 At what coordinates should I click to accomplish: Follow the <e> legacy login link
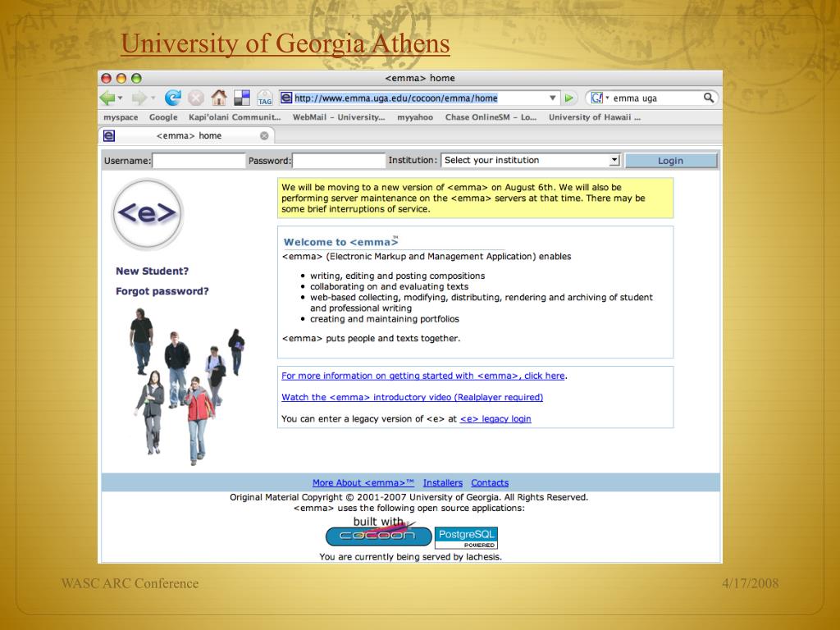(495, 419)
